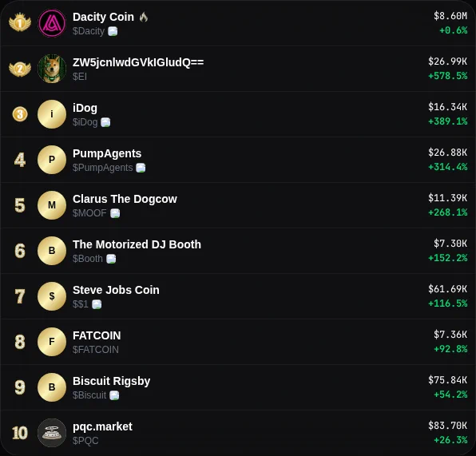Open Clarus The Dogcow token
The height and width of the screenshot is (456, 476).
tap(125, 199)
